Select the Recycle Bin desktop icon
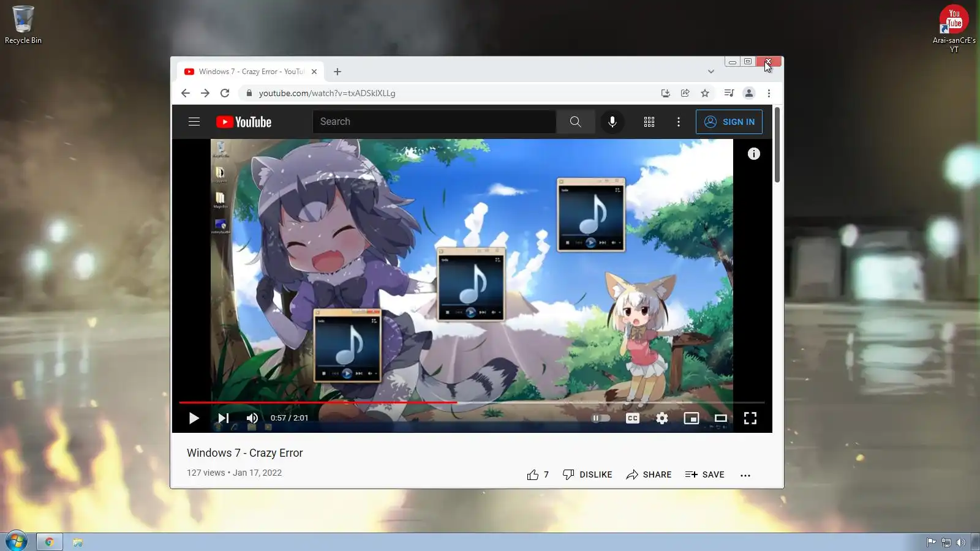Viewport: 980px width, 551px height. (23, 25)
